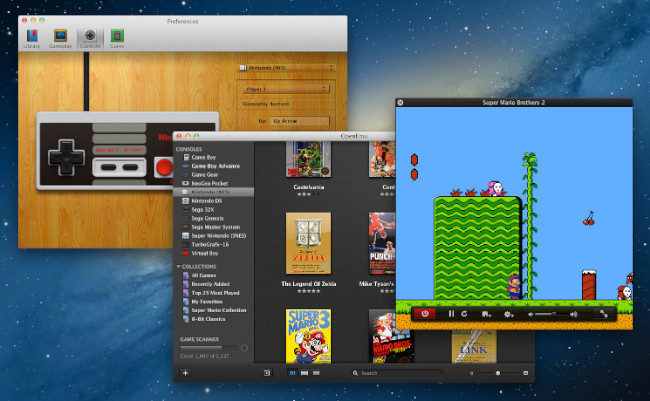
Task: Adjust the game volume slider
Action: coord(551,314)
